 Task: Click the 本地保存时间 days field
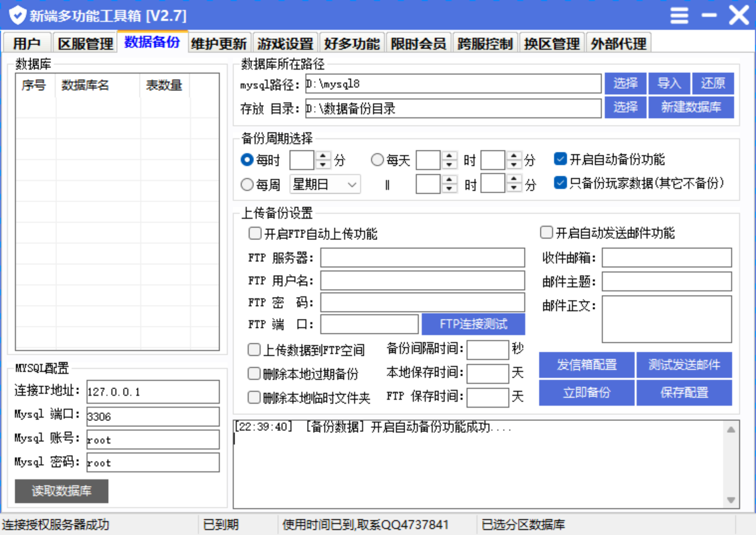click(x=487, y=373)
